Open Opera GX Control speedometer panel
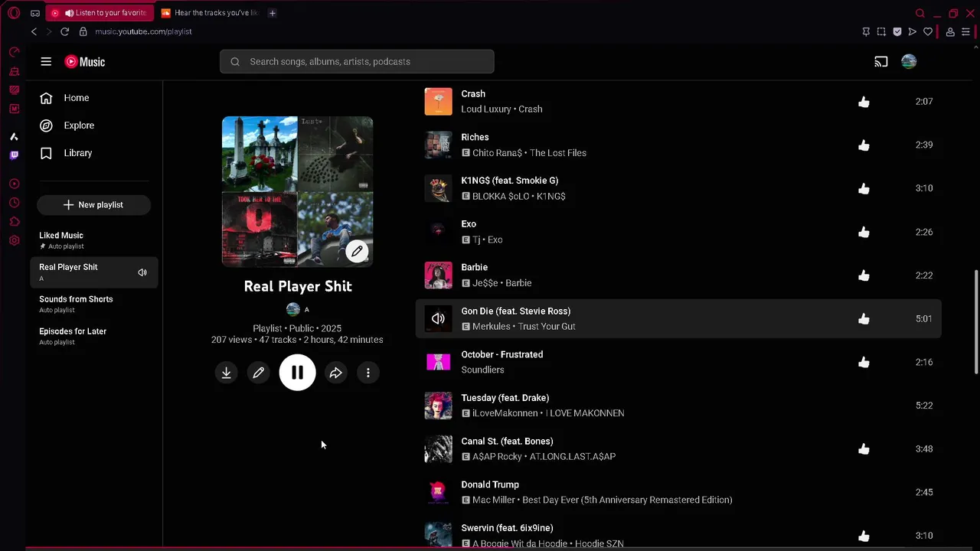 point(14,53)
